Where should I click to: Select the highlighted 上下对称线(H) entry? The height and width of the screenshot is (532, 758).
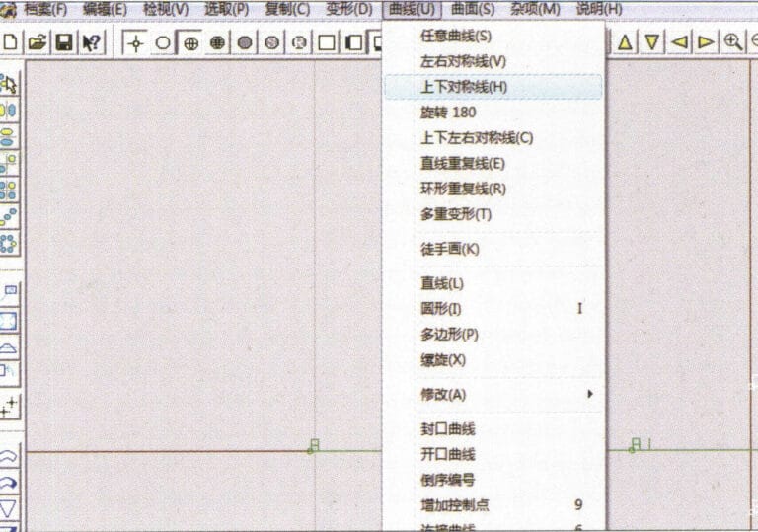click(x=494, y=87)
